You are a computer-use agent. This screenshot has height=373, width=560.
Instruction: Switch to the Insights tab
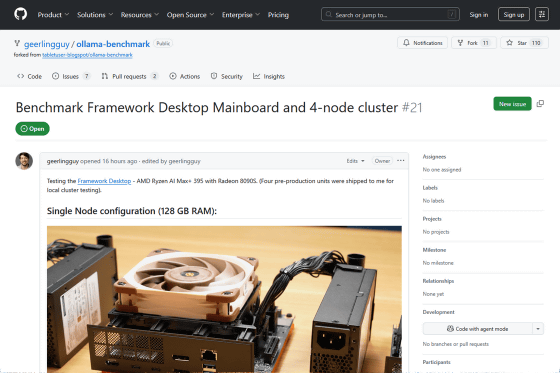coord(269,76)
